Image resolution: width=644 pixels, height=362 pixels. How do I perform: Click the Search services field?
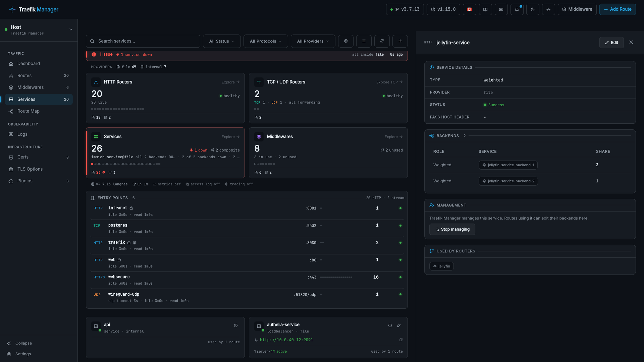point(143,41)
